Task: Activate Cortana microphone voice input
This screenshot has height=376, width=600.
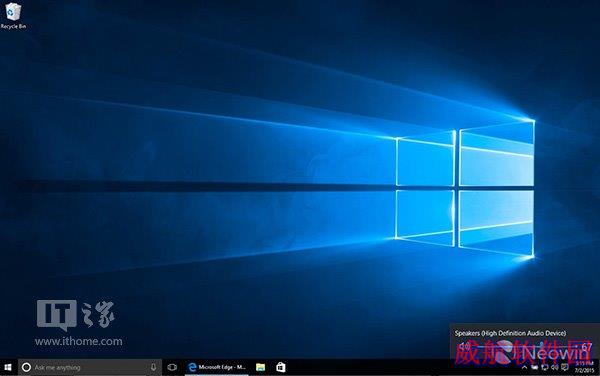Action: click(153, 368)
